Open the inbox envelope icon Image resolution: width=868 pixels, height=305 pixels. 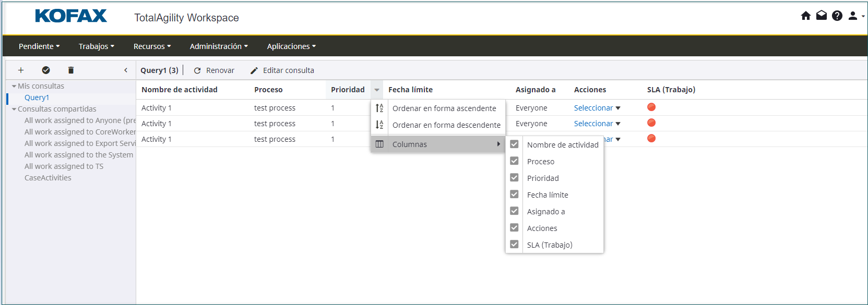pos(821,16)
